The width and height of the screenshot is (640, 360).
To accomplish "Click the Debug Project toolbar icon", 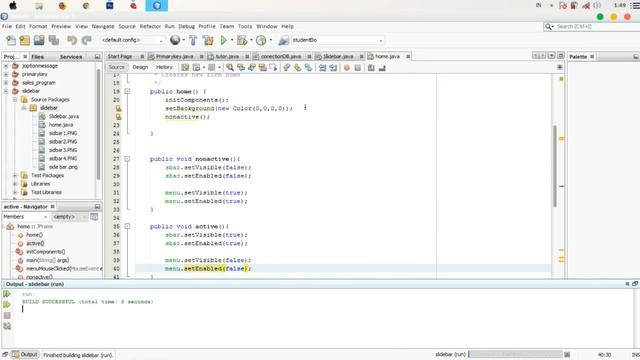I will coord(242,40).
